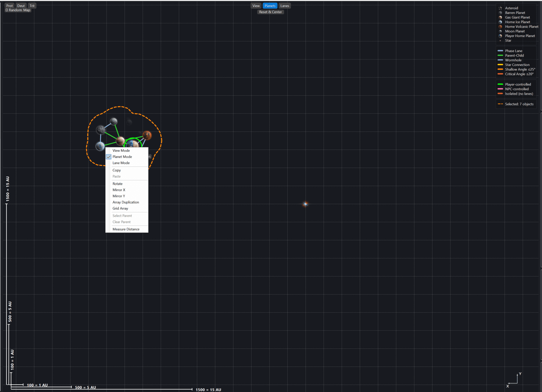Click the horizontal ruler's '500 = 5 AU' label
Screen dimensions: 542x392
coord(85,387)
